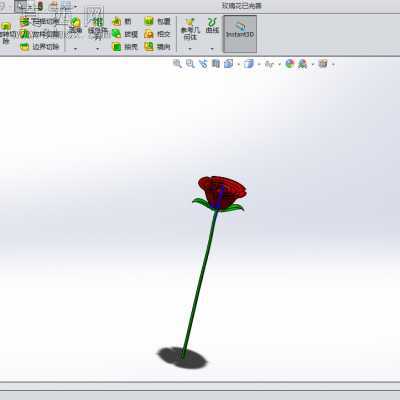Expand the top quick-access toolbar dropdown arrow
Image resolution: width=400 pixels, height=400 pixels.
pos(76,6)
